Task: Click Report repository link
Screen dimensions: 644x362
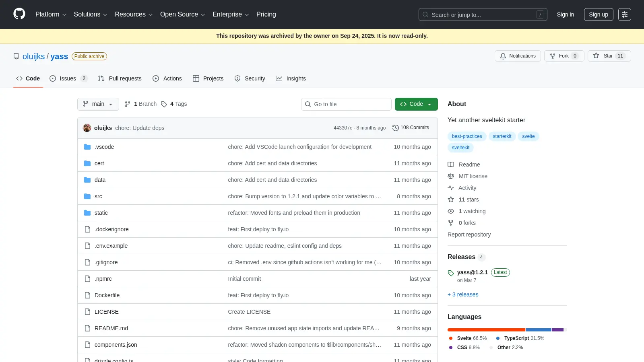Action: pyautogui.click(x=469, y=234)
